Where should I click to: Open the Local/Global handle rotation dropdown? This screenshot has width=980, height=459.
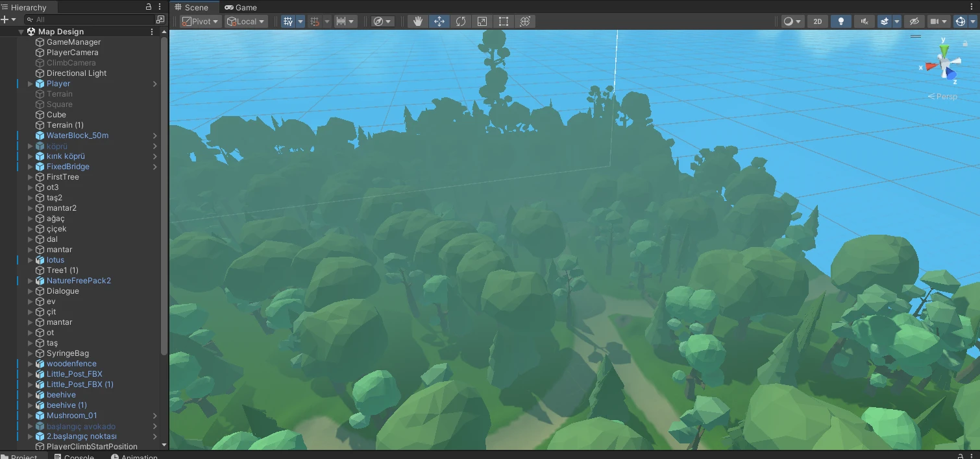point(246,21)
